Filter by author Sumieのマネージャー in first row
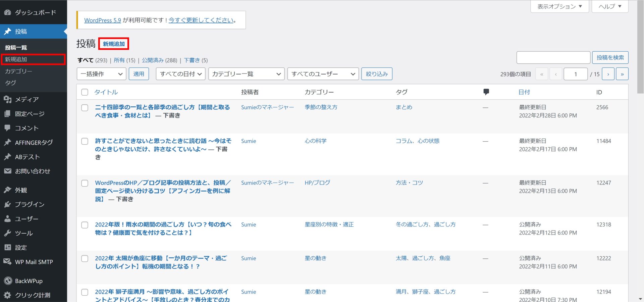This screenshot has width=644, height=302. tap(267, 107)
